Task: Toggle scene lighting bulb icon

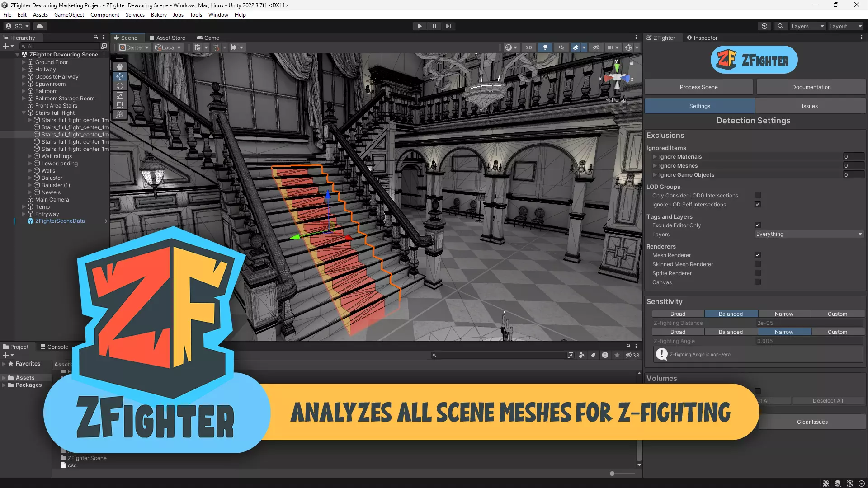Action: click(545, 47)
